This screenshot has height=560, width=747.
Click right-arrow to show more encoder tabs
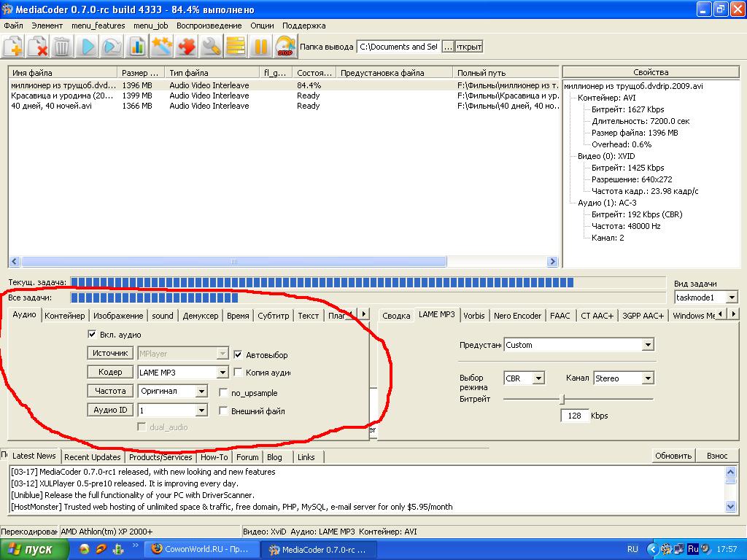click(734, 314)
